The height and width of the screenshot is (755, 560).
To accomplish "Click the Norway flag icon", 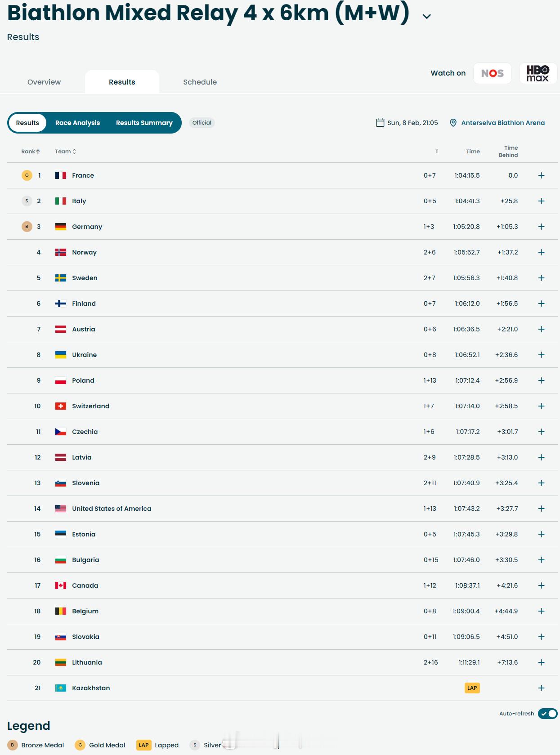I will 61,252.
